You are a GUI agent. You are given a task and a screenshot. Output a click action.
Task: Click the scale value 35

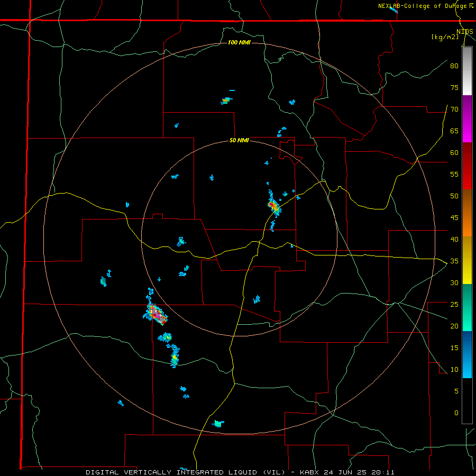click(x=454, y=261)
